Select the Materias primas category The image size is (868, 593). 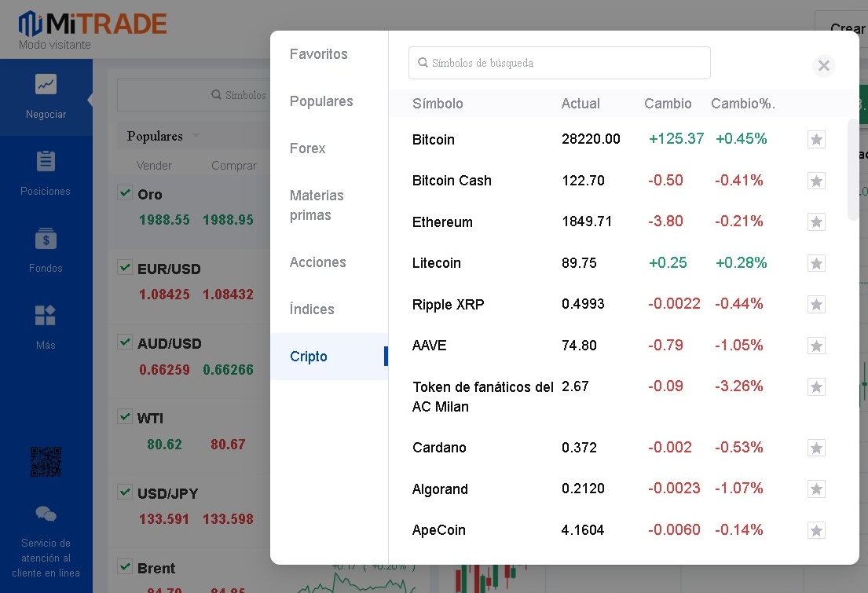(x=317, y=205)
